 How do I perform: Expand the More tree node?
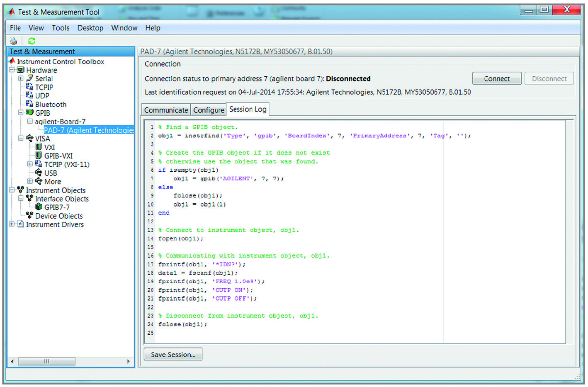[x=30, y=181]
